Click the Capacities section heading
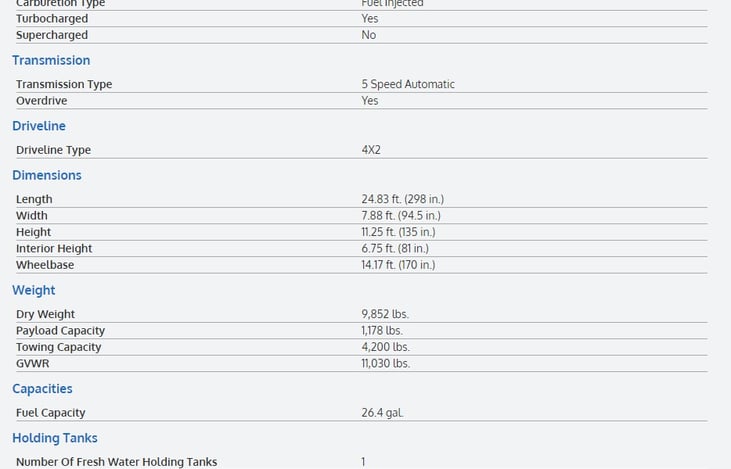The width and height of the screenshot is (731, 469). pos(42,389)
